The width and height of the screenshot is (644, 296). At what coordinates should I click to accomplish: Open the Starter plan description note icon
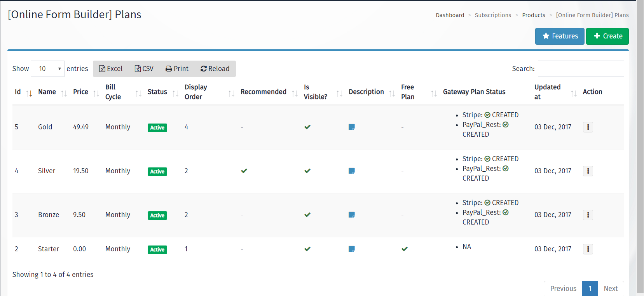352,249
